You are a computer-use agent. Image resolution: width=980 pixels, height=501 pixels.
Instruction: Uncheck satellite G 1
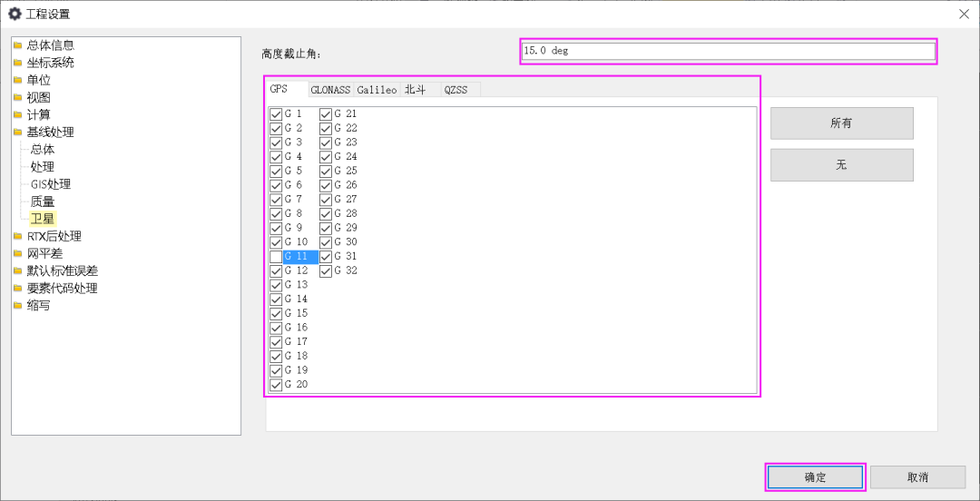click(x=276, y=113)
